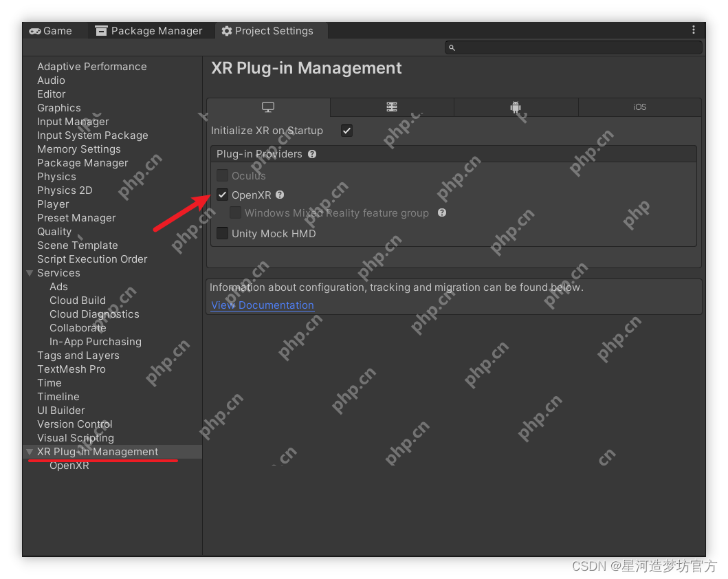Select the desktop standalone platform tab

tap(268, 107)
